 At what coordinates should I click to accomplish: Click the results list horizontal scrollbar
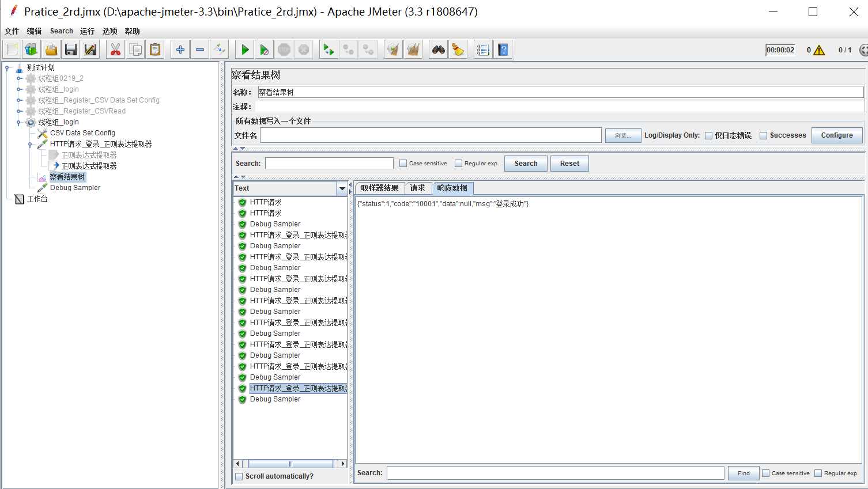(290, 464)
